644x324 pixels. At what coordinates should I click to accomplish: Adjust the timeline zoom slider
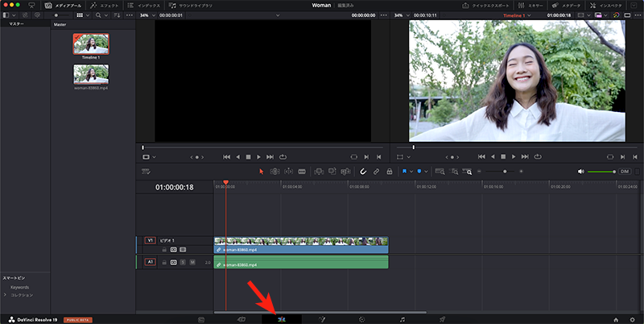[x=501, y=172]
